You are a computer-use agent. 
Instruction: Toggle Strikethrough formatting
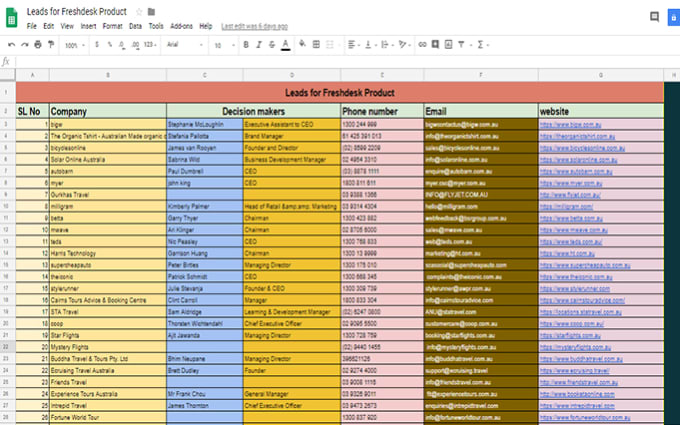coord(272,45)
